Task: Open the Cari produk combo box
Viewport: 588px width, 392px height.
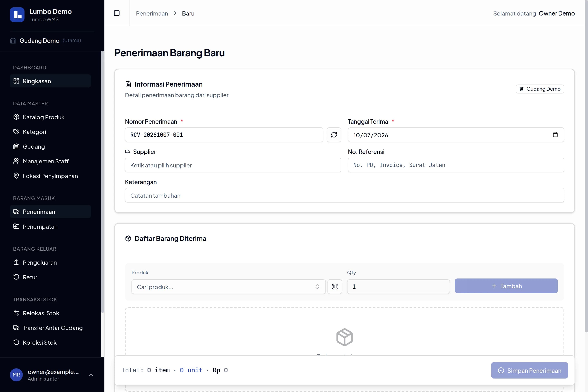Action: point(228,286)
